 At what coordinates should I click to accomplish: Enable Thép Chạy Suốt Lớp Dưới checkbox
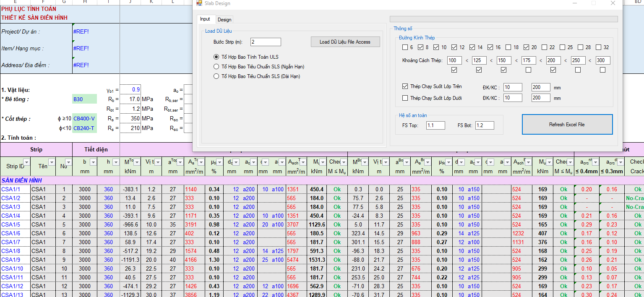tap(405, 98)
